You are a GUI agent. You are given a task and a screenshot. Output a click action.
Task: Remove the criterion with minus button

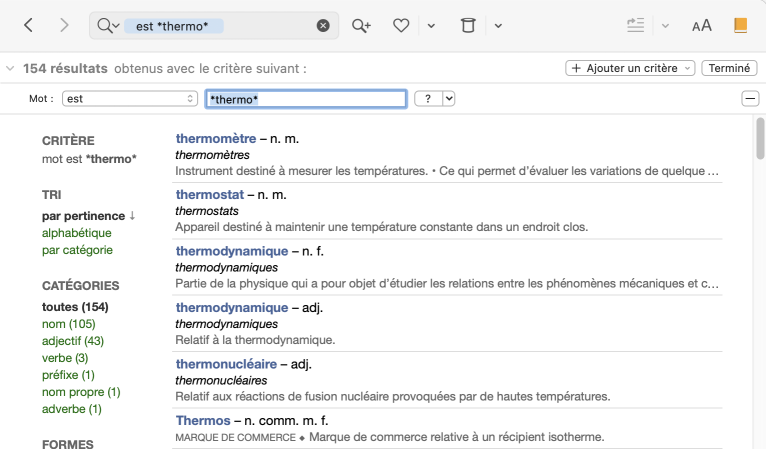pyautogui.click(x=749, y=98)
